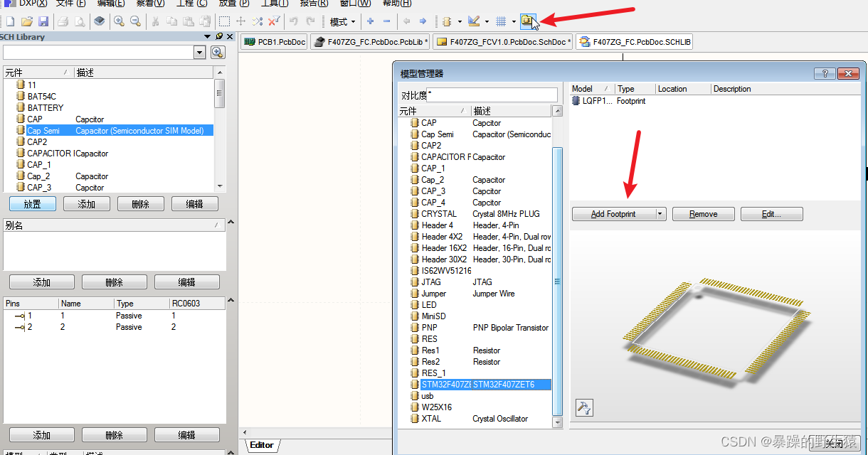The height and width of the screenshot is (455, 868).
Task: Click the Undo arrow icon
Action: (293, 21)
